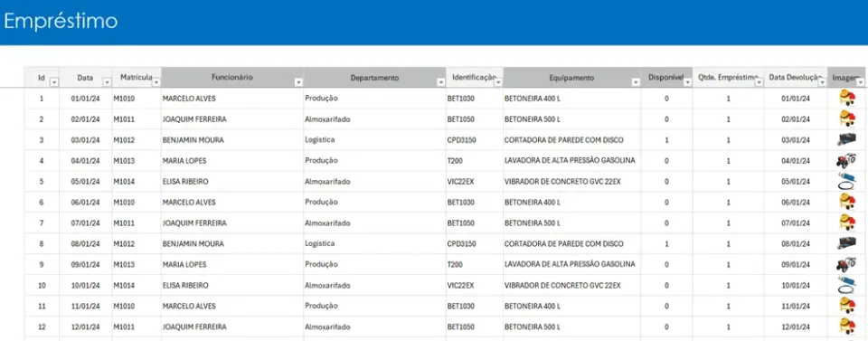This screenshot has width=868, height=341.
Task: Select the Equipamento column header
Action: [x=571, y=78]
